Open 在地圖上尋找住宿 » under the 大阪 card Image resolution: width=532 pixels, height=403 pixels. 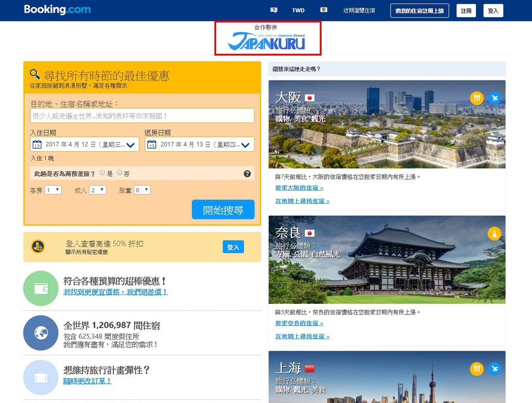(x=302, y=201)
